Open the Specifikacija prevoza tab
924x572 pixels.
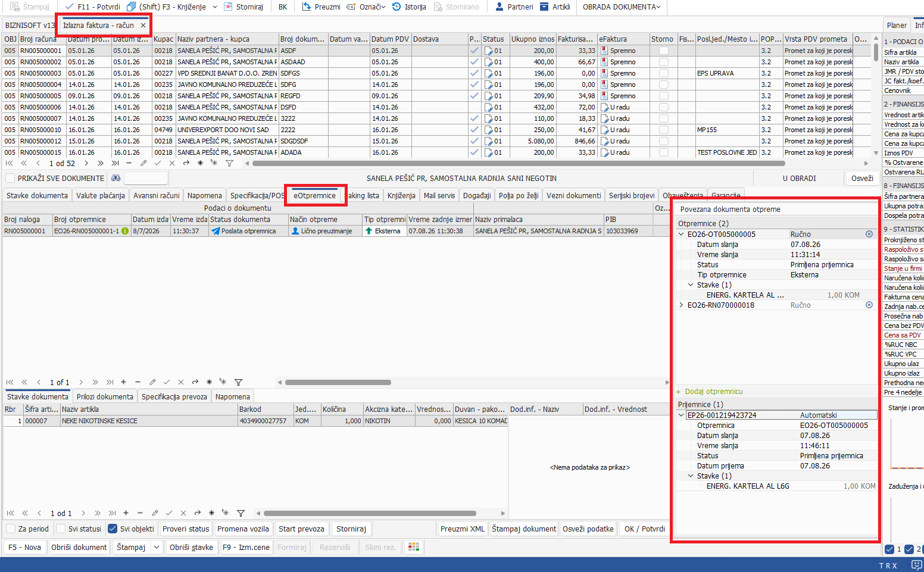click(174, 396)
